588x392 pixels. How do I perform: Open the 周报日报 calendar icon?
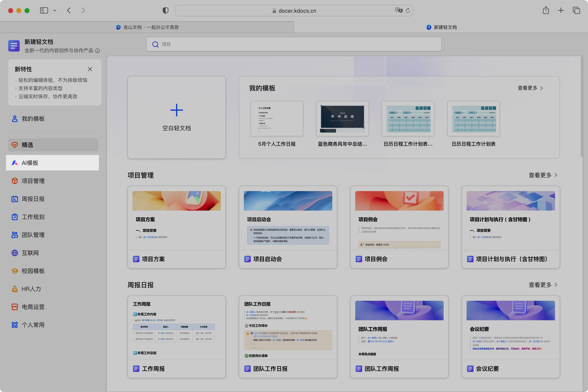coord(15,199)
